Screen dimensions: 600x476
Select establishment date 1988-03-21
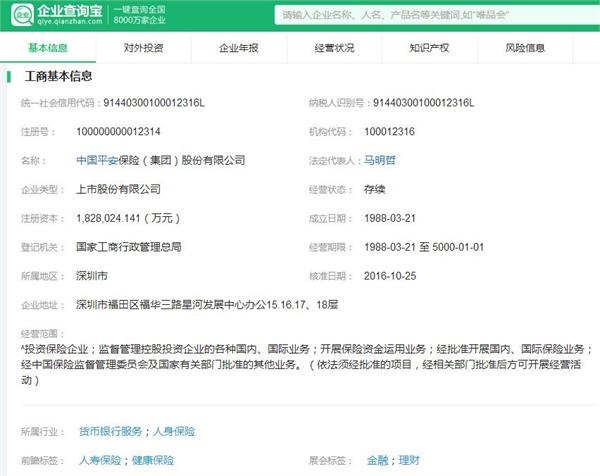[x=390, y=218]
